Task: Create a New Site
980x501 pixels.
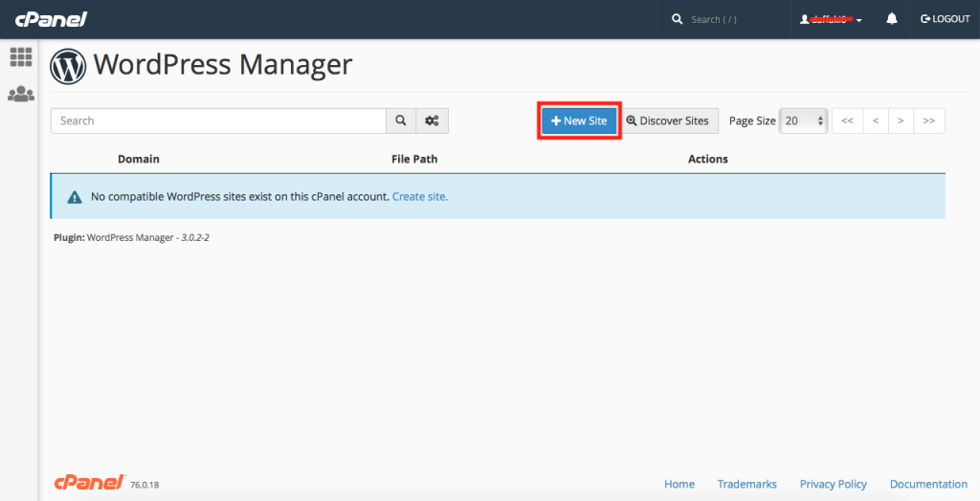Action: [x=579, y=120]
